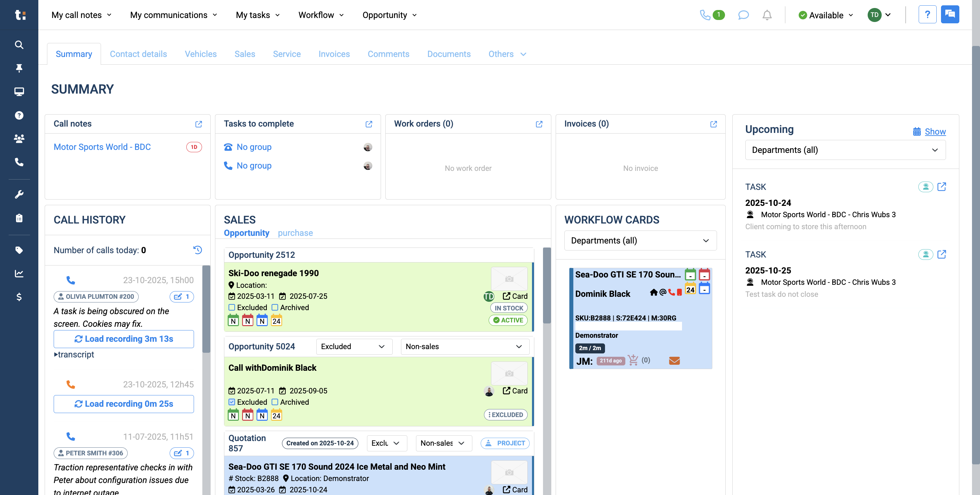Open the Upcoming Departments (all) dropdown
The image size is (980, 495).
(845, 150)
